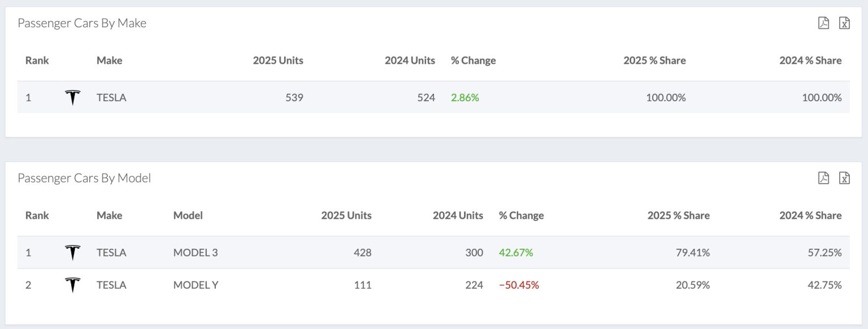Click Tesla logo in Model Y row
The height and width of the screenshot is (329, 868).
pos(72,285)
